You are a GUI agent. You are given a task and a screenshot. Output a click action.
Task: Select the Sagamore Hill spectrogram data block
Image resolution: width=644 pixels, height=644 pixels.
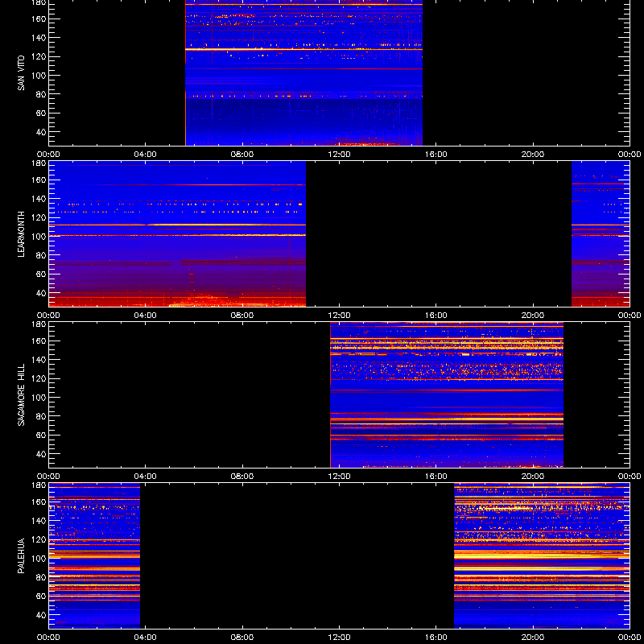click(447, 394)
